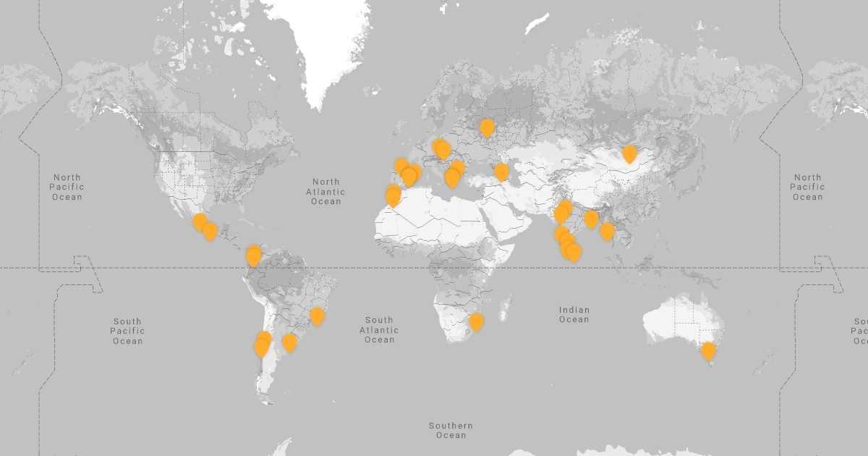Click the marker in Myanmar
868x456 pixels.
click(607, 231)
